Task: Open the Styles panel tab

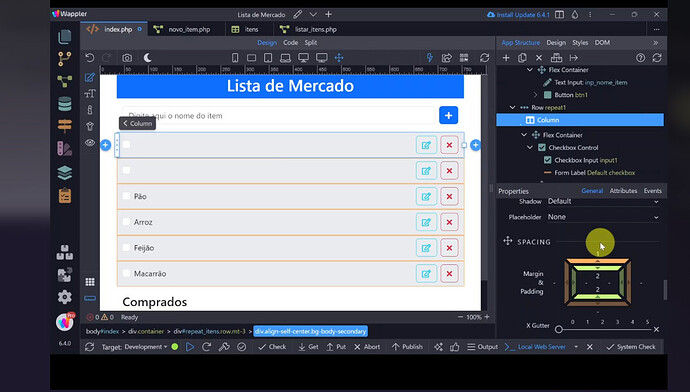Action: (580, 43)
